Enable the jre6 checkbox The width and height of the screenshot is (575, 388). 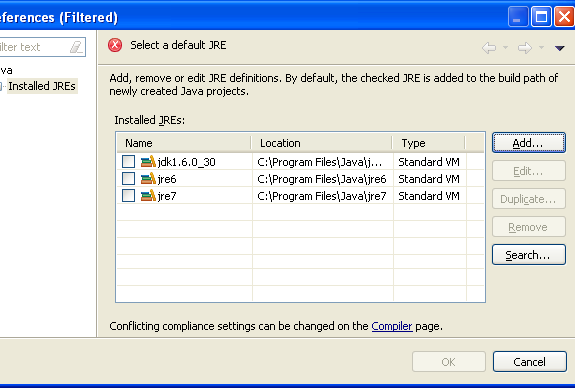coord(128,179)
